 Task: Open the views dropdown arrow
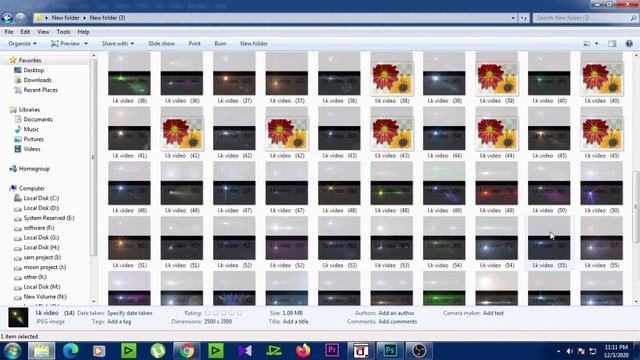(596, 43)
